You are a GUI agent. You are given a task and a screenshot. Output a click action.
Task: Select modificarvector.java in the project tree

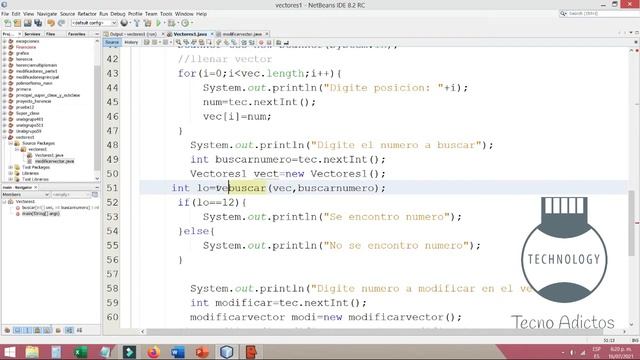click(x=54, y=161)
